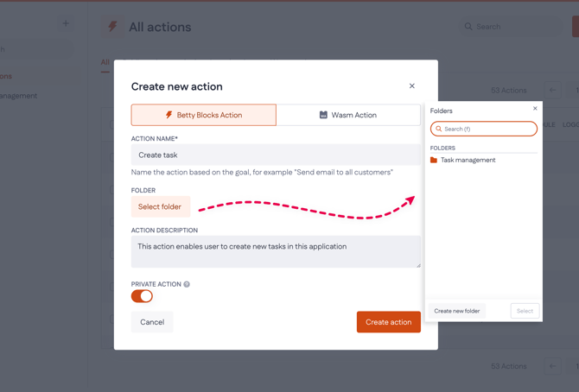Cancel the new action dialog
This screenshot has height=392, width=579.
click(152, 322)
